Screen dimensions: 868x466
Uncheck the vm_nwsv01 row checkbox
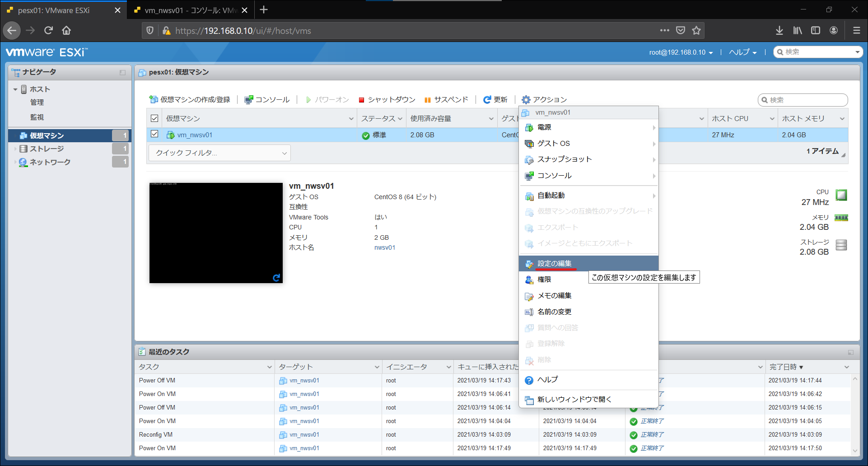[154, 134]
